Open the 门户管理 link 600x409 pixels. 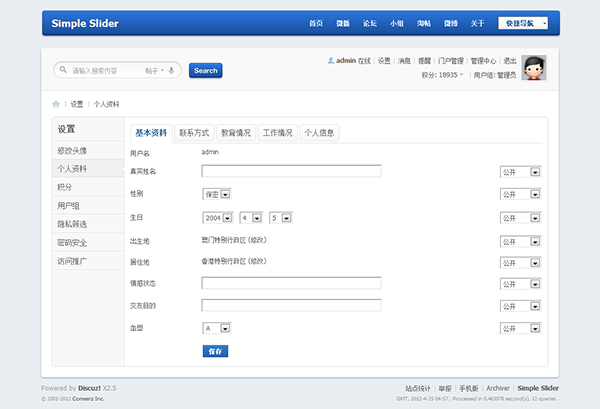tap(451, 61)
